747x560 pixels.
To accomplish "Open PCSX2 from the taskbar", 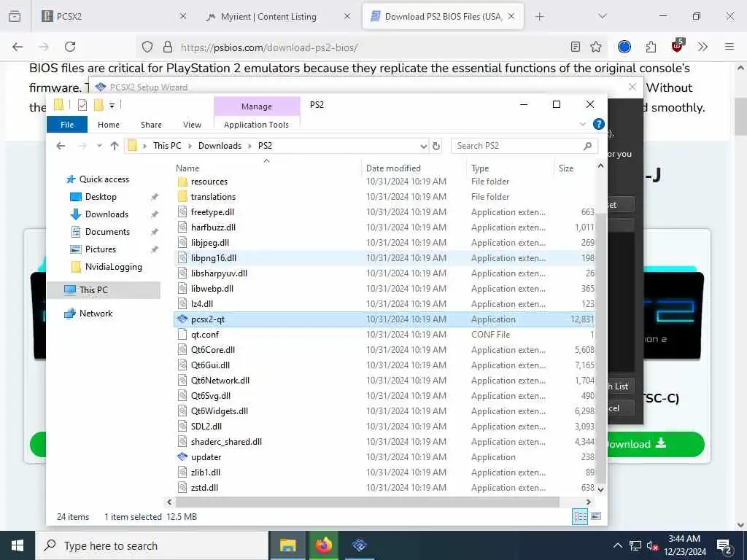I will [359, 545].
